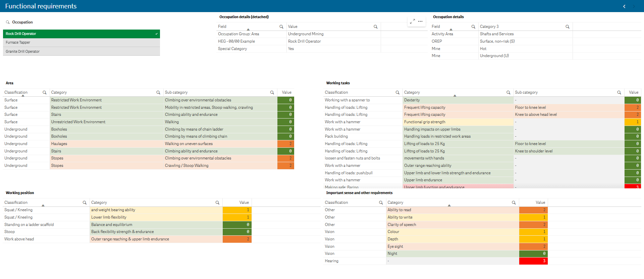
Task: Open the three-dot options menu
Action: [420, 21]
